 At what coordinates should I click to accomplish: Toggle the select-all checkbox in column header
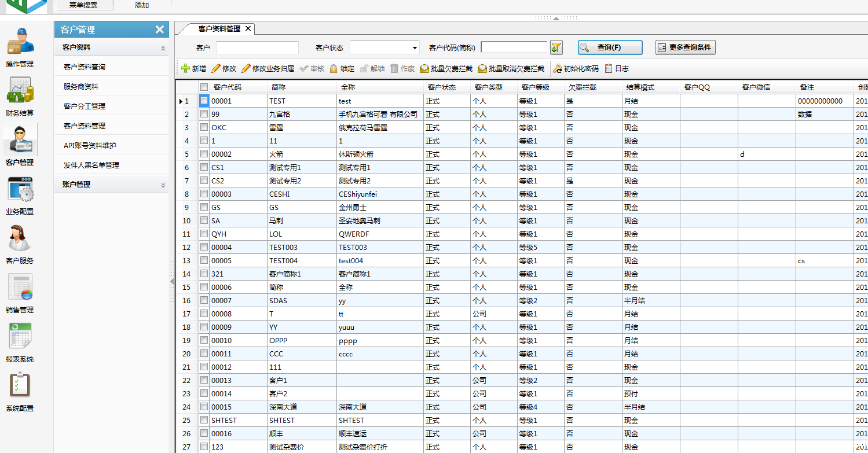[x=204, y=87]
